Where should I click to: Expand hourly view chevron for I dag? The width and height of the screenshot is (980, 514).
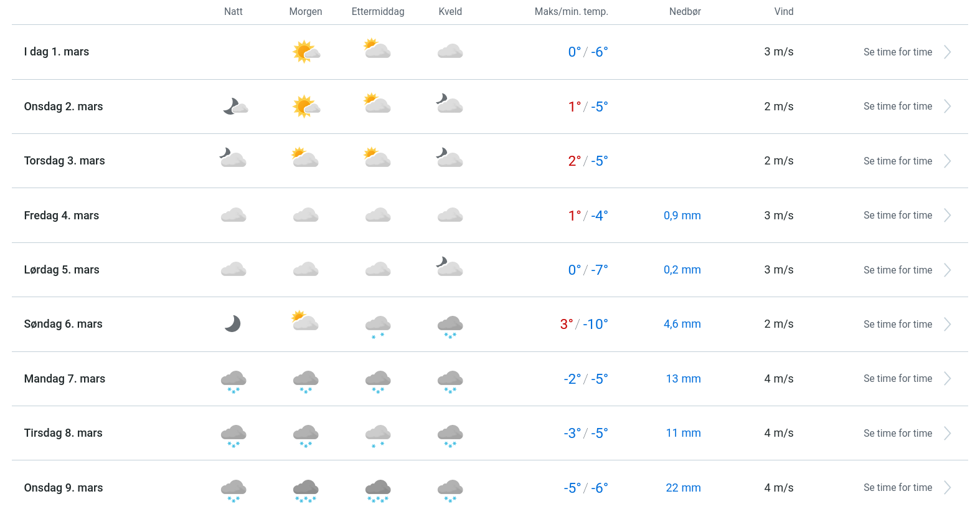coord(947,52)
